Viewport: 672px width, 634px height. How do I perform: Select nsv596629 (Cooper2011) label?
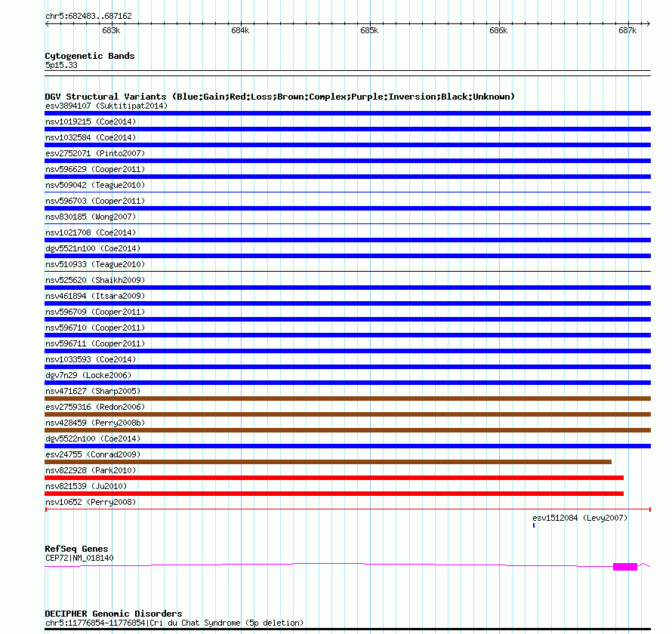95,169
